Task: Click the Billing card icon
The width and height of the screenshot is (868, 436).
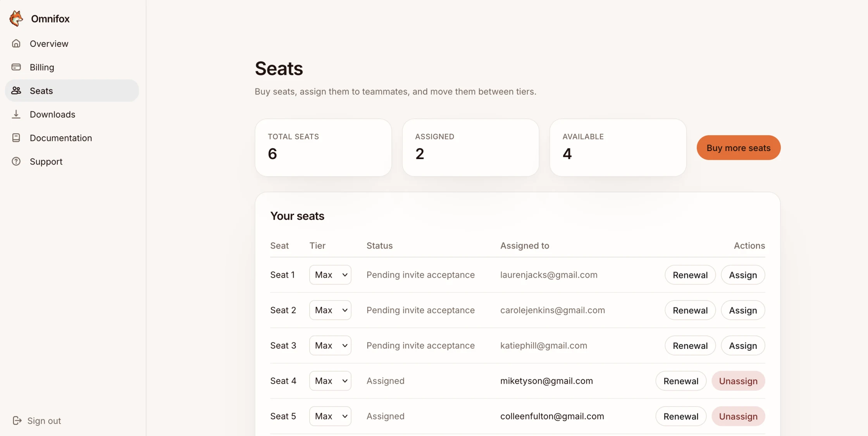Action: pos(16,67)
